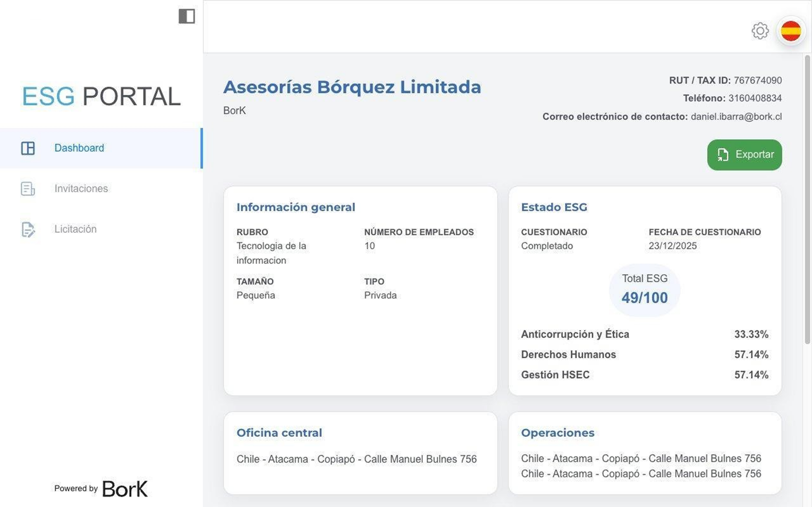Viewport: 812px width, 507px height.
Task: Click the Asesorías Bórquez Limitada company title
Action: [x=352, y=87]
